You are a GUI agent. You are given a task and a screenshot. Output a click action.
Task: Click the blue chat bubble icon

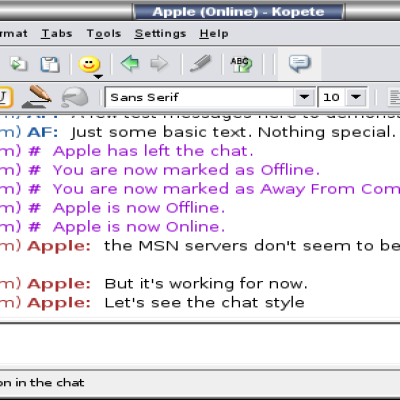point(300,63)
